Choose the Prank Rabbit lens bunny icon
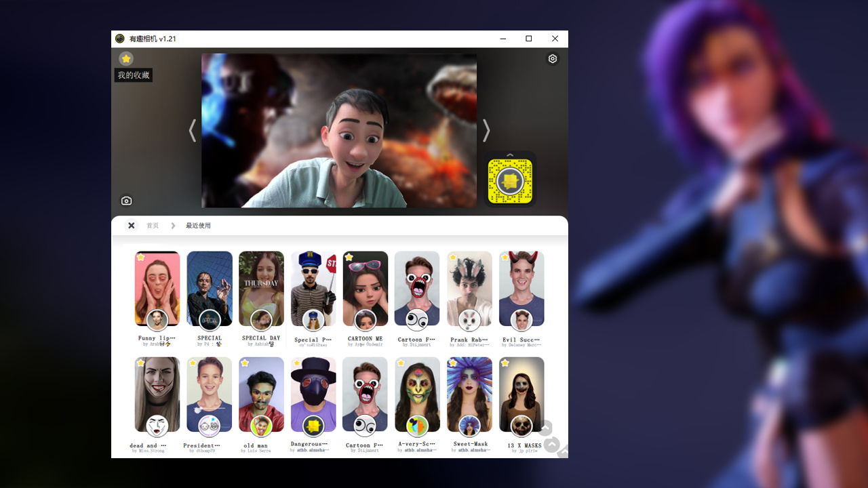 469,320
